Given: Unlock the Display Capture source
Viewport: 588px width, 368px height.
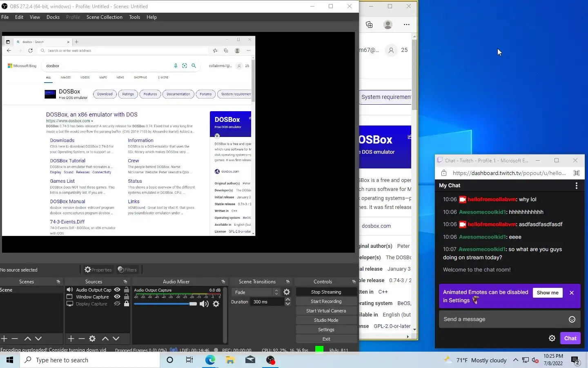Looking at the screenshot, I should (x=127, y=304).
